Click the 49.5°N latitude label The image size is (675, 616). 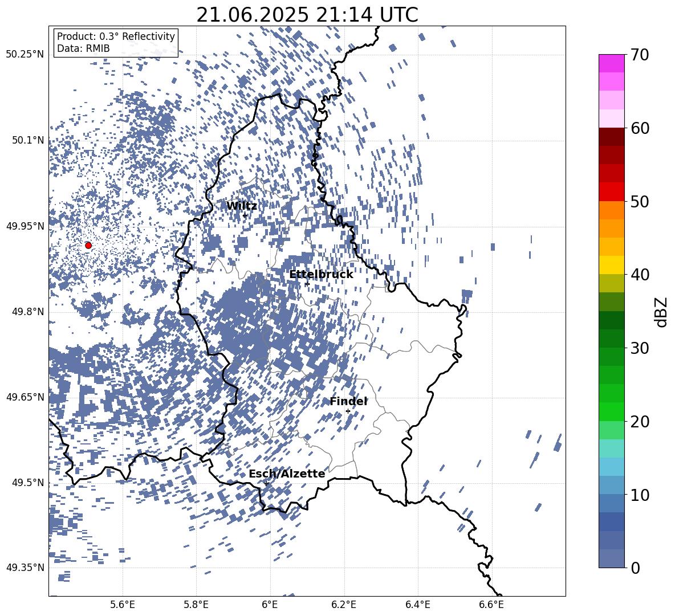pyautogui.click(x=28, y=483)
